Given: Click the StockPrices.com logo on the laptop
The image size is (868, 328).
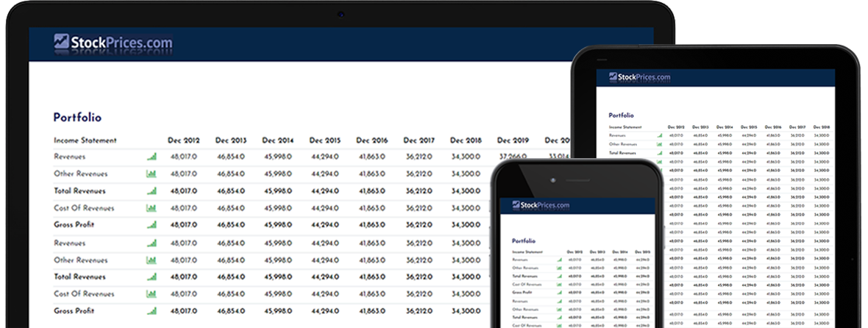Looking at the screenshot, I should (113, 43).
